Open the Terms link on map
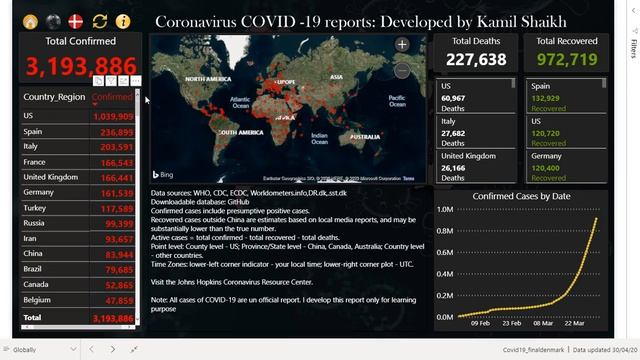Screen dimensions: 640x360 tap(409, 178)
